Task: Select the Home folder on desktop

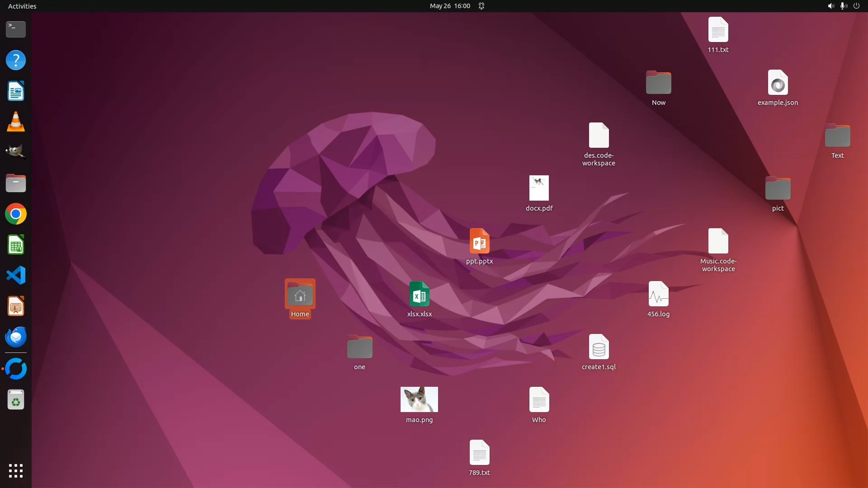Action: point(300,295)
